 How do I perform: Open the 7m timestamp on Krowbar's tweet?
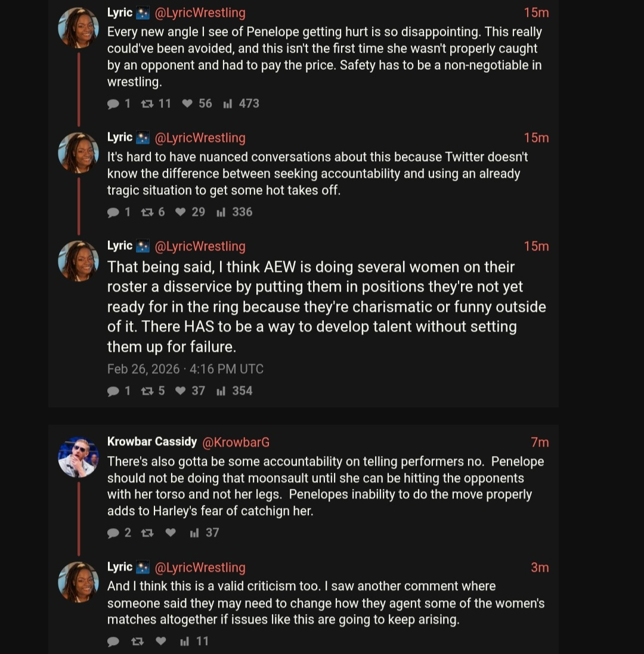coord(539,442)
